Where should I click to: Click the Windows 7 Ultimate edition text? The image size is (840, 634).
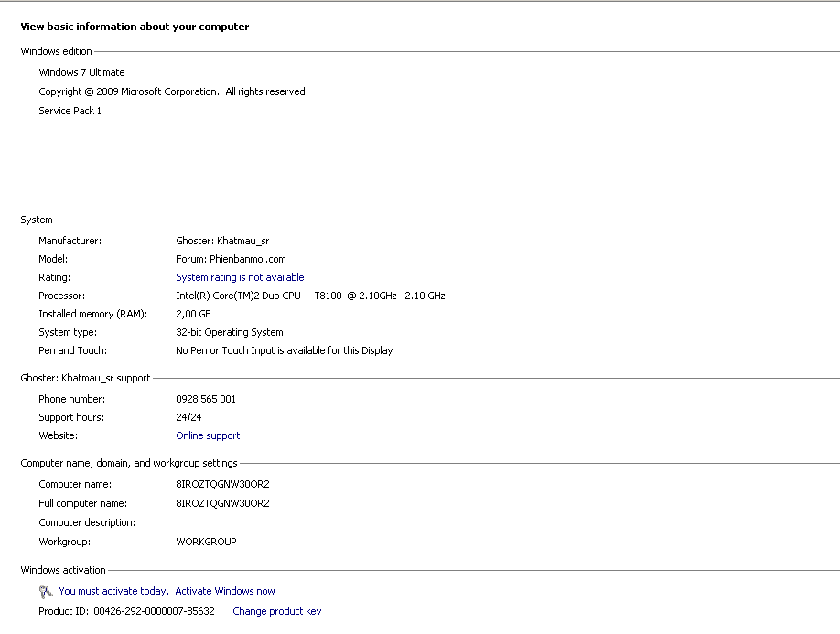81,72
